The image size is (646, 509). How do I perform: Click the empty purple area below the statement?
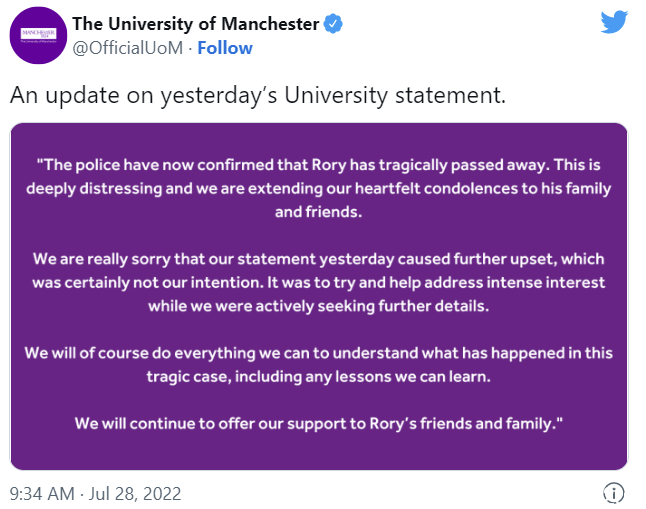(x=319, y=452)
